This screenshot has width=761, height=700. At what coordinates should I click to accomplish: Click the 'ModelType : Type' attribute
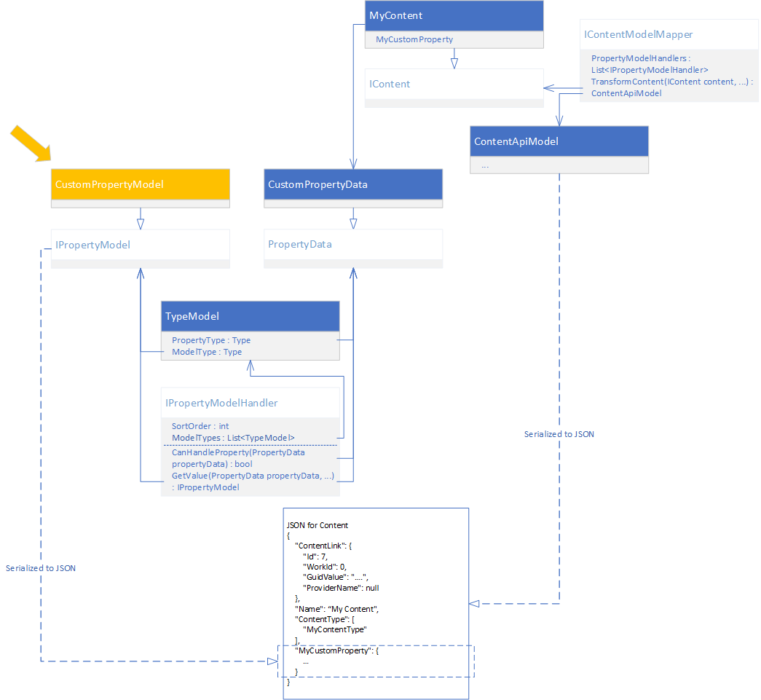click(x=207, y=352)
